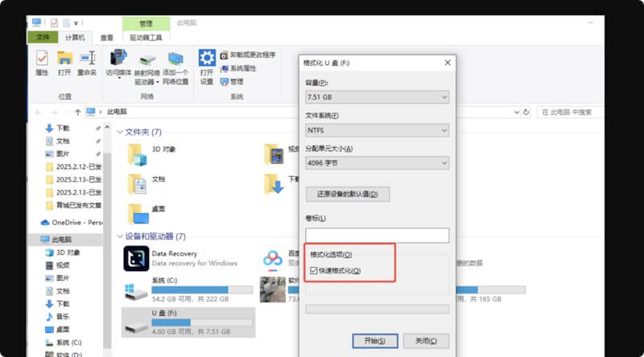Click the 在 此电脑 中搜索 search box
Image resolution: width=644 pixels, height=357 pixels.
pyautogui.click(x=570, y=112)
